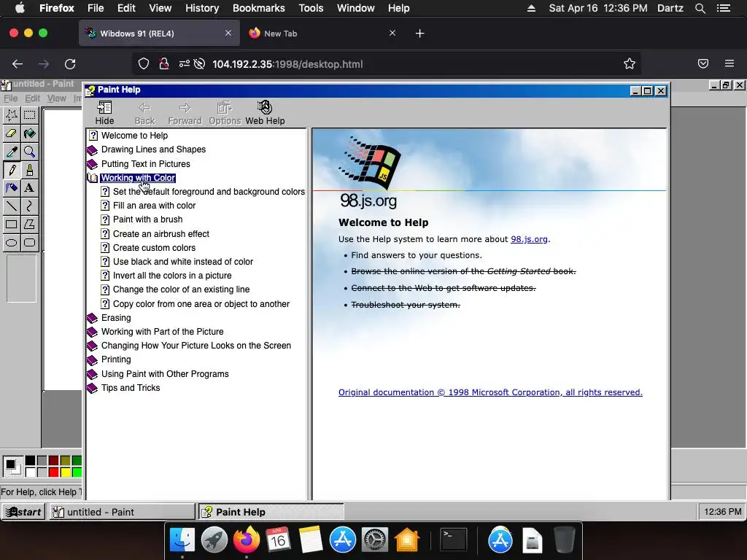Click Paint Help taskbar button
This screenshot has width=747, height=560.
pyautogui.click(x=270, y=512)
